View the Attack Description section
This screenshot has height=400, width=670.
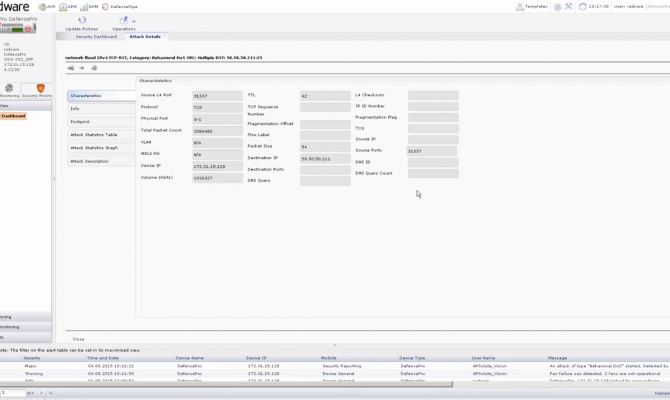pyautogui.click(x=101, y=160)
